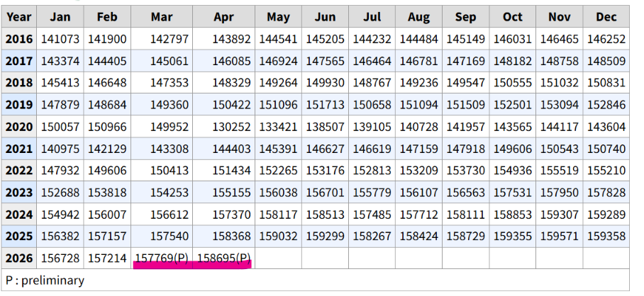Select the Mar column header
The image size is (644, 296).
162,17
